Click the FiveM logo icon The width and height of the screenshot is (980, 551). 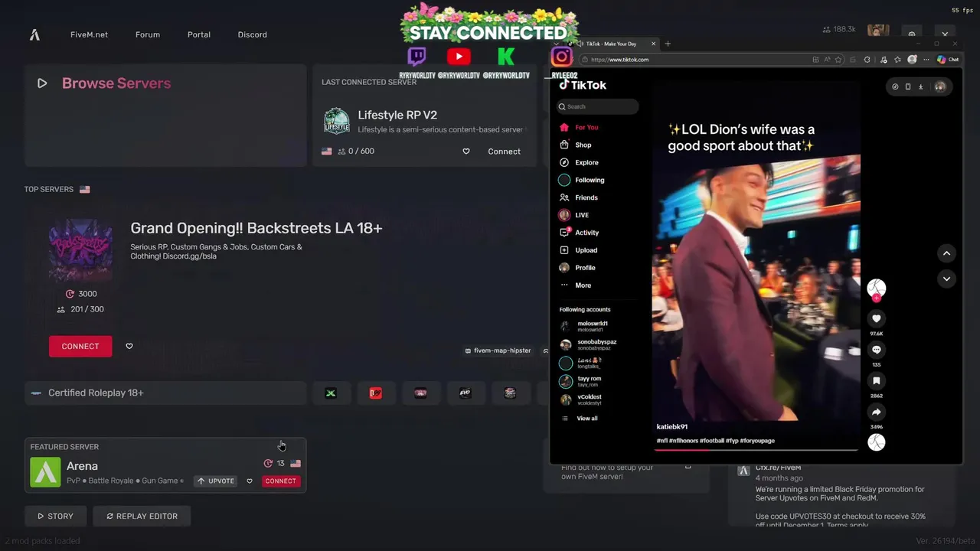34,34
